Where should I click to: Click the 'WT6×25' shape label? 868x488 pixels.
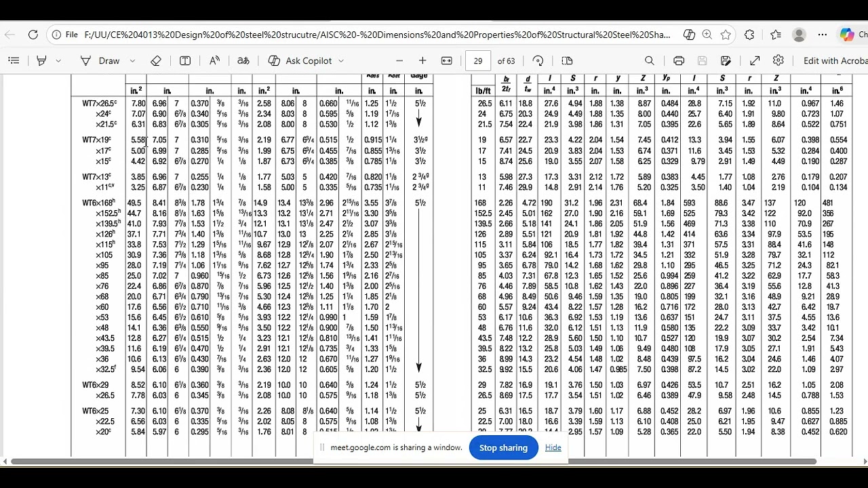(x=96, y=411)
